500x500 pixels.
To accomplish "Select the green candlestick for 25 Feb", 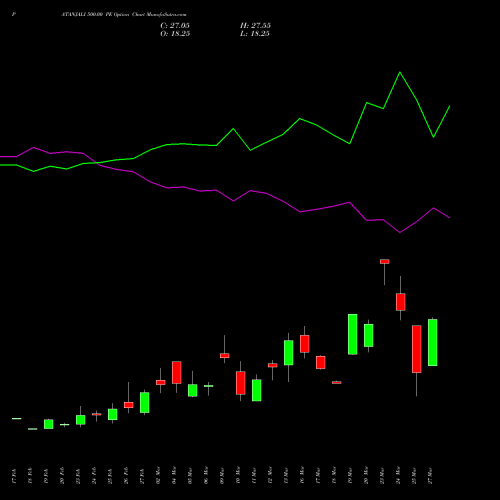I will (113, 414).
